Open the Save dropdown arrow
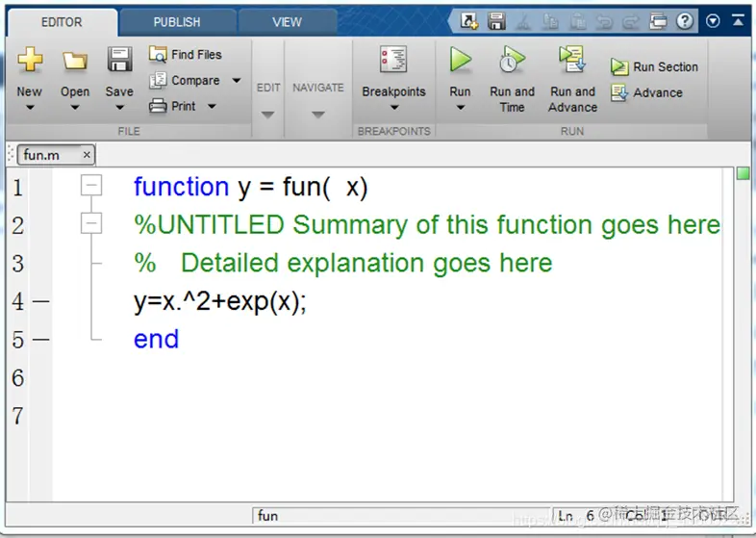Image resolution: width=756 pixels, height=538 pixels. 119,108
